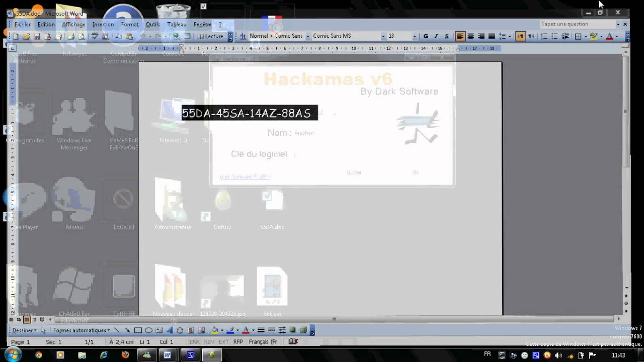Click Windows Start button
The width and height of the screenshot is (644, 362).
pos(12,354)
